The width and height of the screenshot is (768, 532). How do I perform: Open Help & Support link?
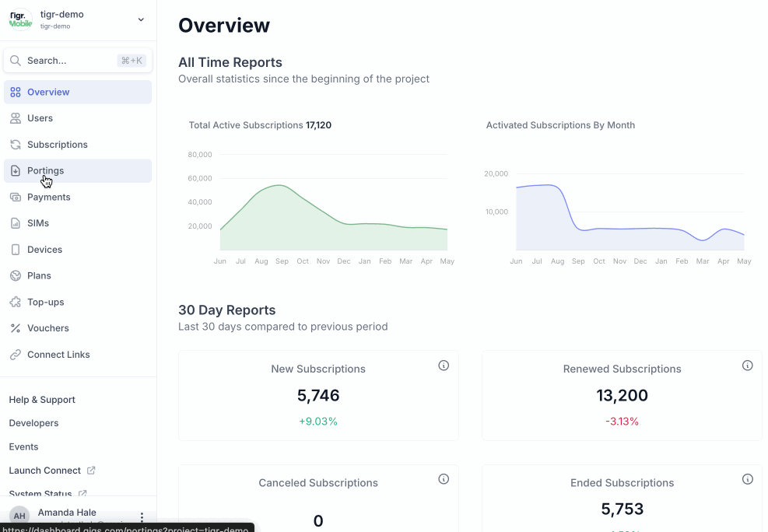tap(42, 400)
